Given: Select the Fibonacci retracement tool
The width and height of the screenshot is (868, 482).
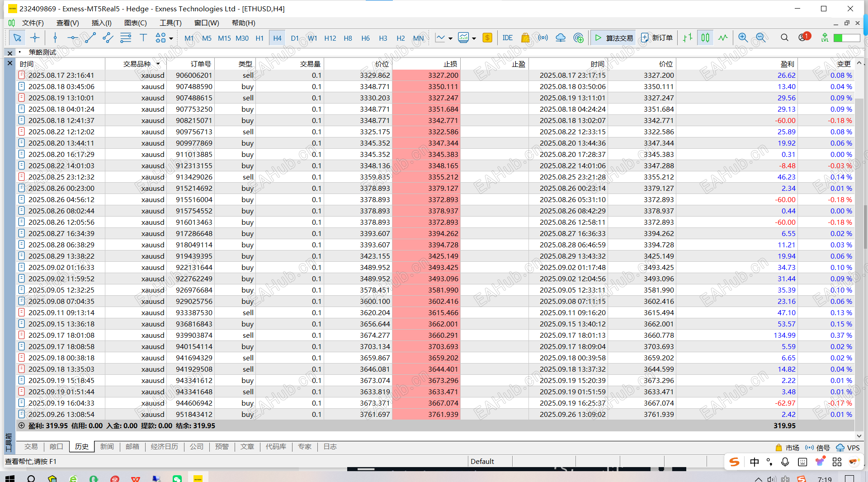Looking at the screenshot, I should 126,38.
